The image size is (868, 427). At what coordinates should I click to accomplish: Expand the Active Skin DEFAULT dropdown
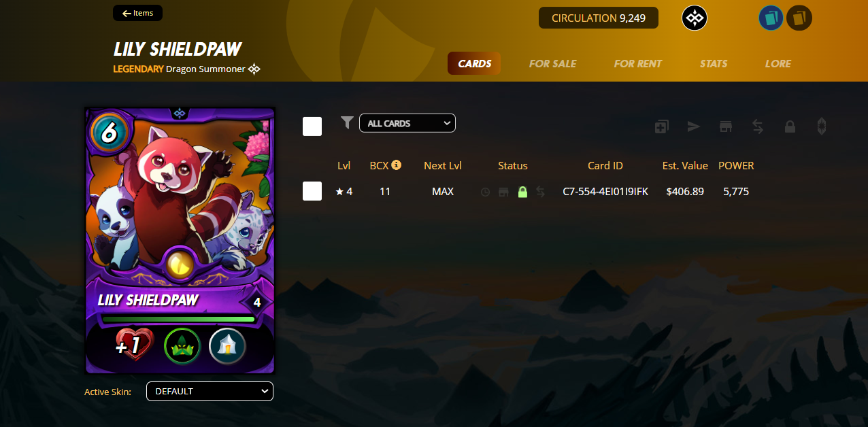tap(210, 392)
